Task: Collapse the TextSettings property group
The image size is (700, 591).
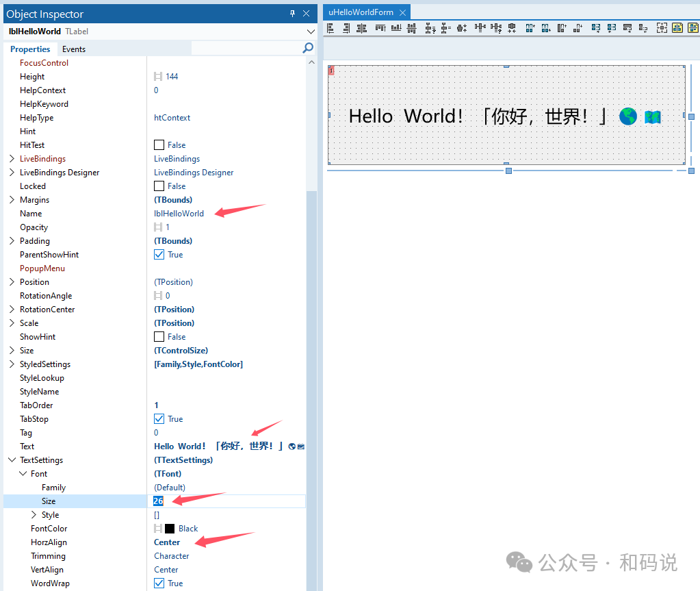Action: point(10,460)
